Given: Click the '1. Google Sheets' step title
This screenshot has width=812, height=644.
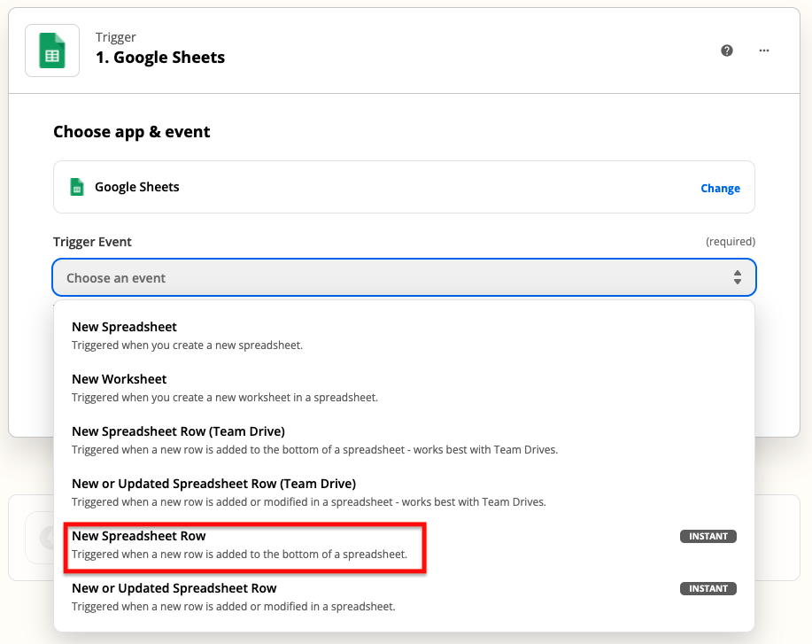Looking at the screenshot, I should [160, 57].
